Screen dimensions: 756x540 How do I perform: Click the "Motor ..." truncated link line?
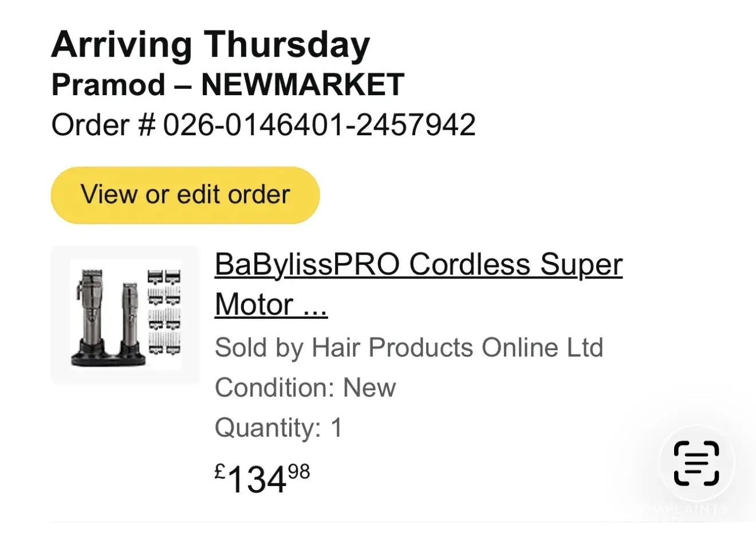[271, 304]
